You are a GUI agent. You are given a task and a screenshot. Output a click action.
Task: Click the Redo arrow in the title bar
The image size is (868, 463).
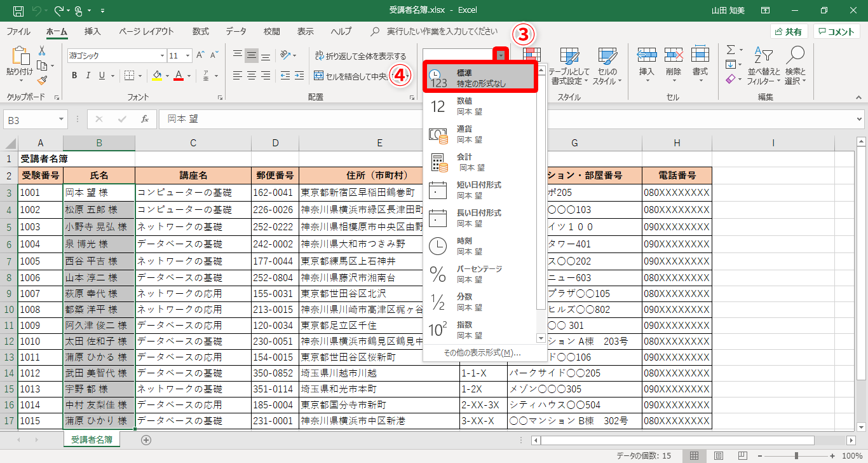60,11
